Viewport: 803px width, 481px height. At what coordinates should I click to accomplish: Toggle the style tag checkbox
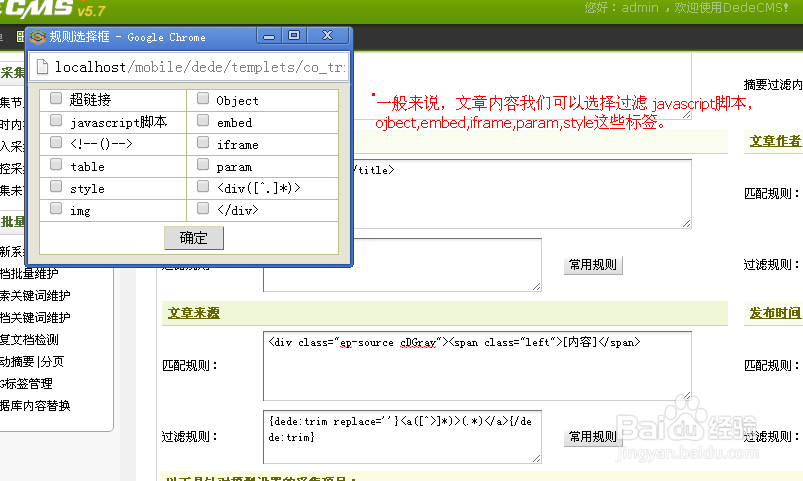pos(56,187)
